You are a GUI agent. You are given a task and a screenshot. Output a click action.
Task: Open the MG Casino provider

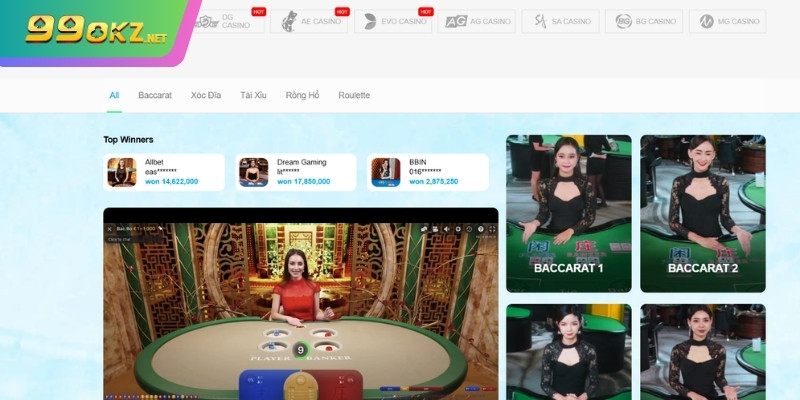point(728,21)
